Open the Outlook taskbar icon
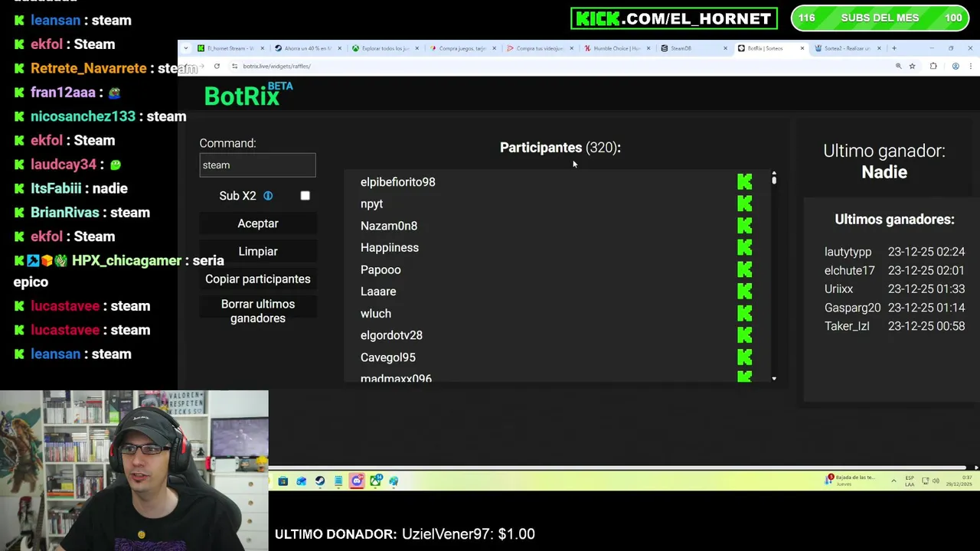This screenshot has height=551, width=980. [302, 481]
